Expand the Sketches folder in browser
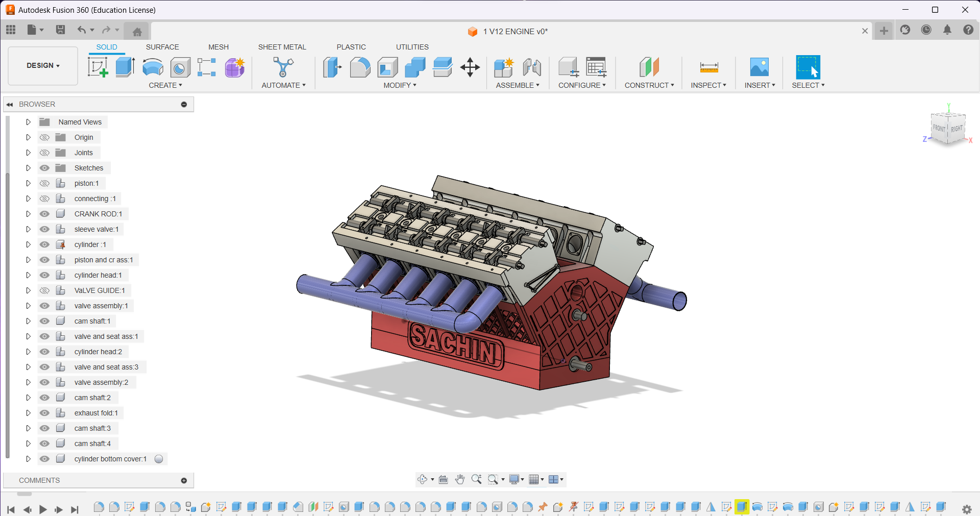 (29, 168)
